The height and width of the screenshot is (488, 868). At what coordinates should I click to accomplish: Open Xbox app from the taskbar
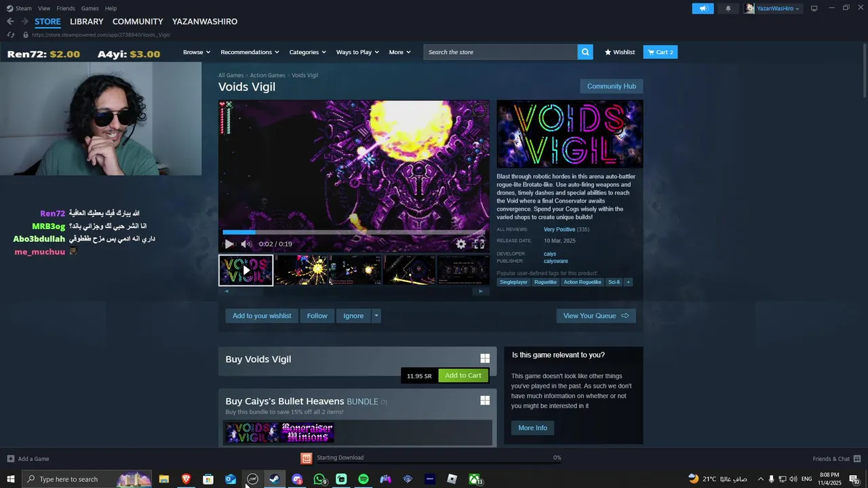(475, 479)
